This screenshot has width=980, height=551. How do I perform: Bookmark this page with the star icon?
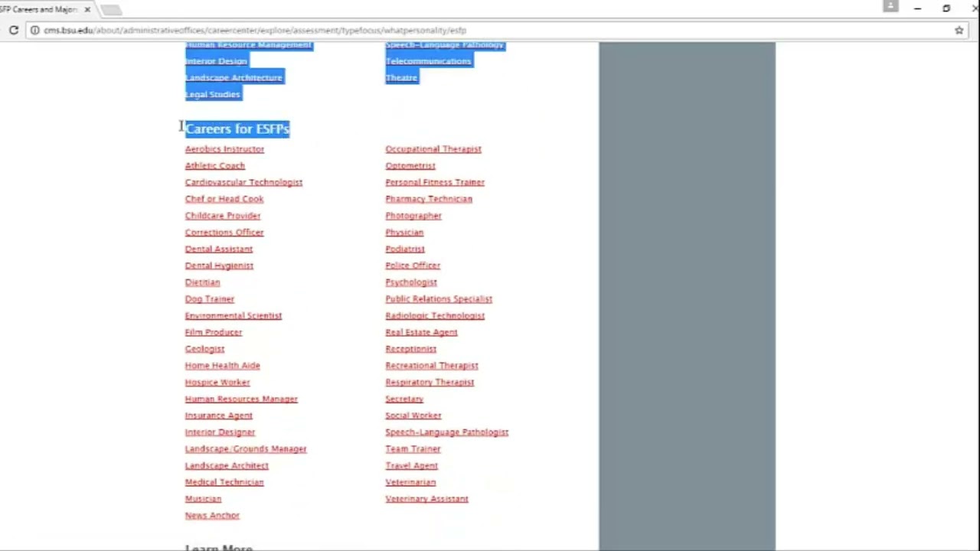pyautogui.click(x=959, y=30)
